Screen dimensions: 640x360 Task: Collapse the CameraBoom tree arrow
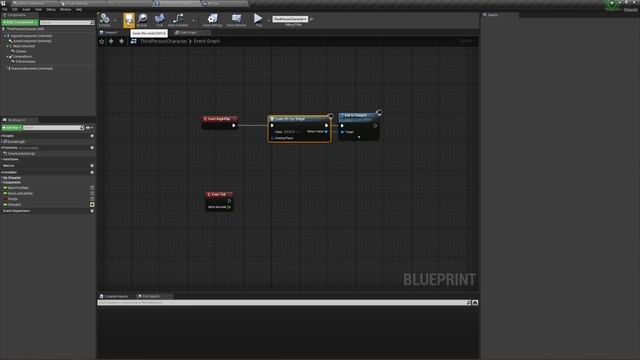pos(8,57)
